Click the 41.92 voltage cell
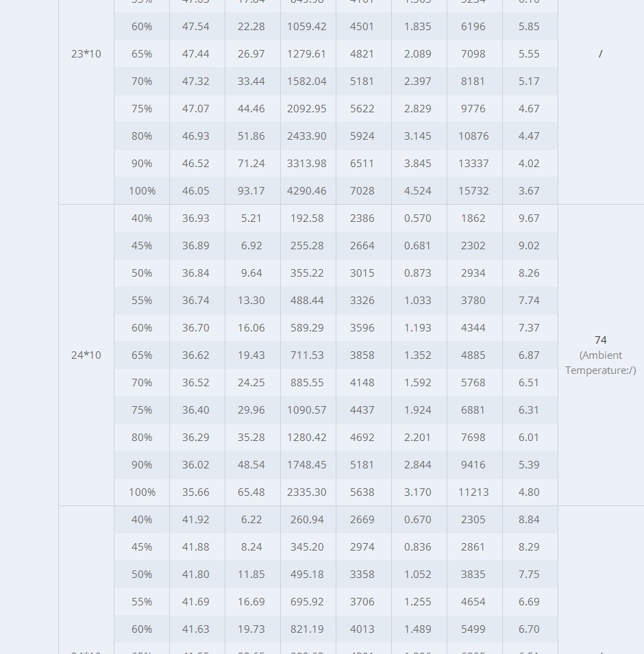 click(196, 520)
